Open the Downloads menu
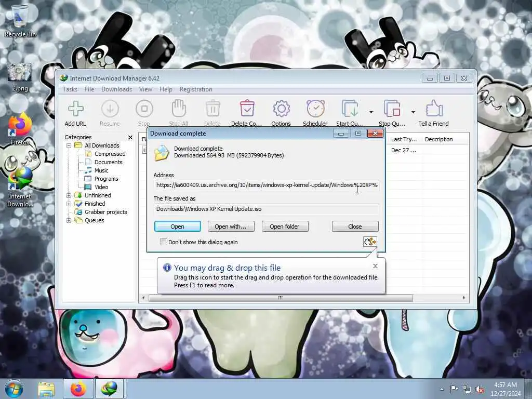Screen dimensions: 532x399 [116, 89]
